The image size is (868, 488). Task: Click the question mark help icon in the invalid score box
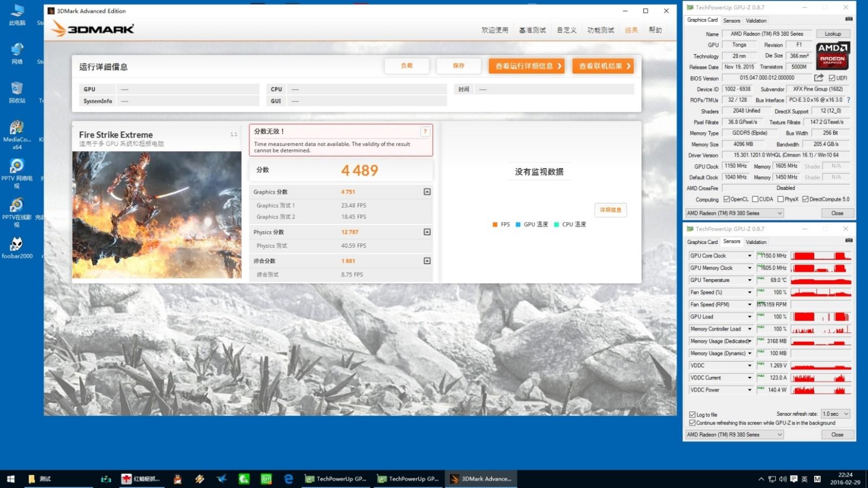pyautogui.click(x=425, y=131)
